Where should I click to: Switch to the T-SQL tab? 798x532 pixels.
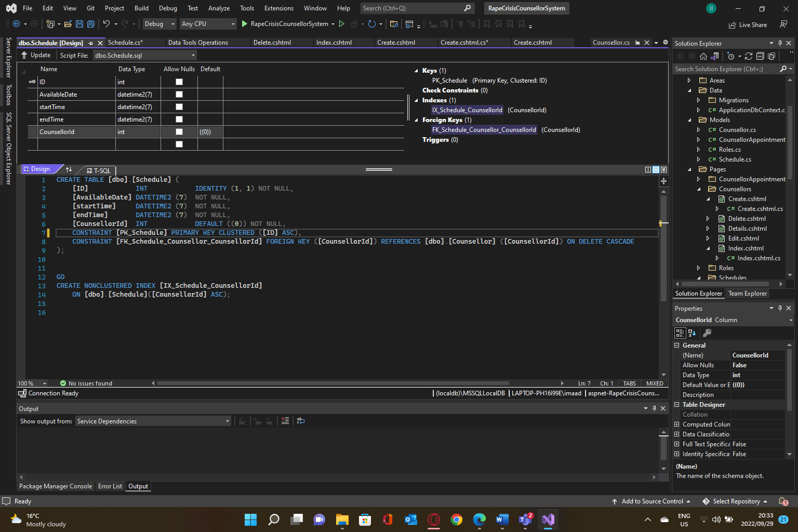(99, 170)
